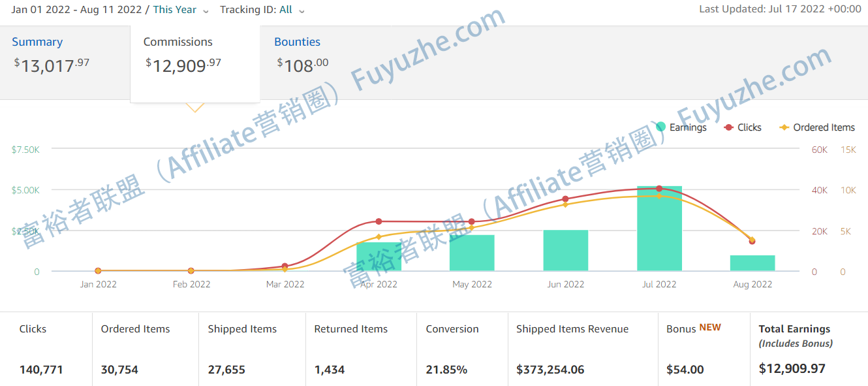Toggle the Earnings legend series
Screen dimensions: 868x386
(x=681, y=127)
